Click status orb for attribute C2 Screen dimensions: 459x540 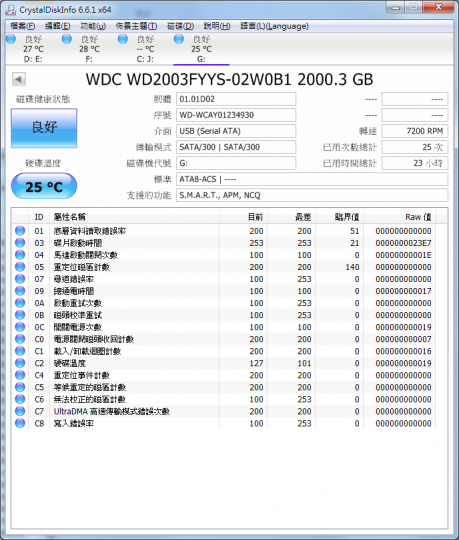coord(20,363)
